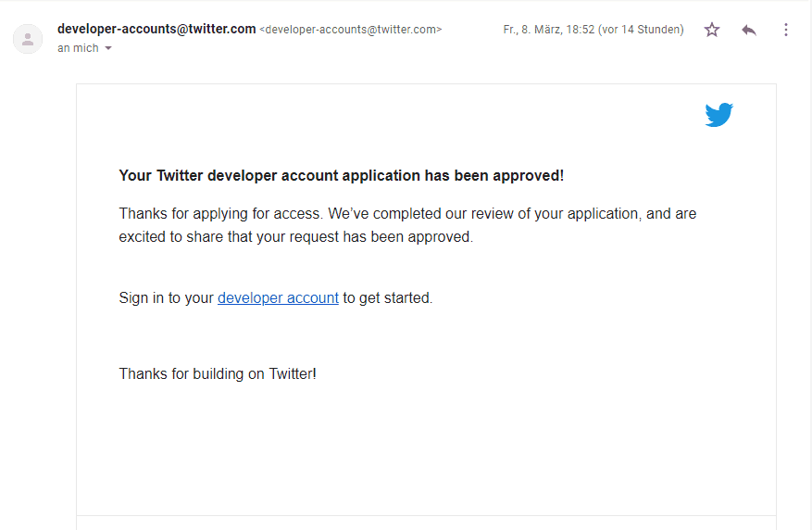Open the three-dot more options menu
Viewport: 812px width, 530px height.
[x=785, y=30]
